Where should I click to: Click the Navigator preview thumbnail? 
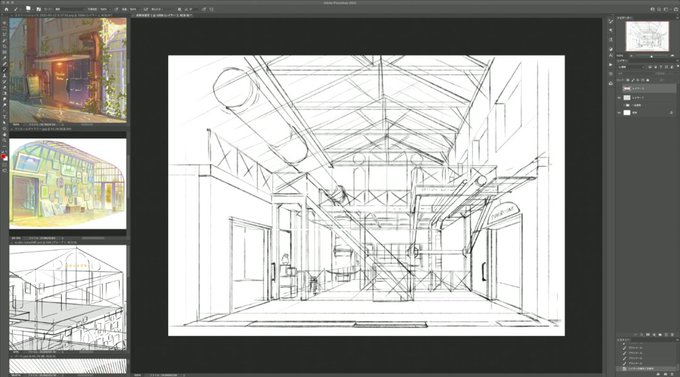point(647,36)
